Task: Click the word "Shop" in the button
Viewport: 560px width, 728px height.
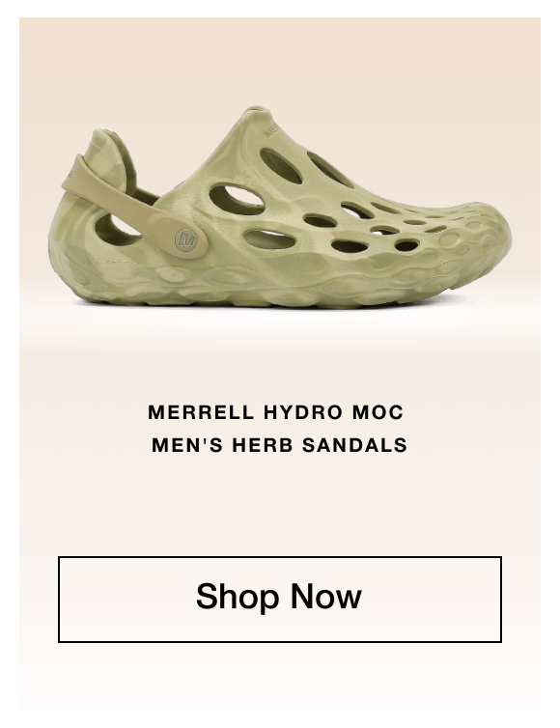Action: [x=237, y=597]
